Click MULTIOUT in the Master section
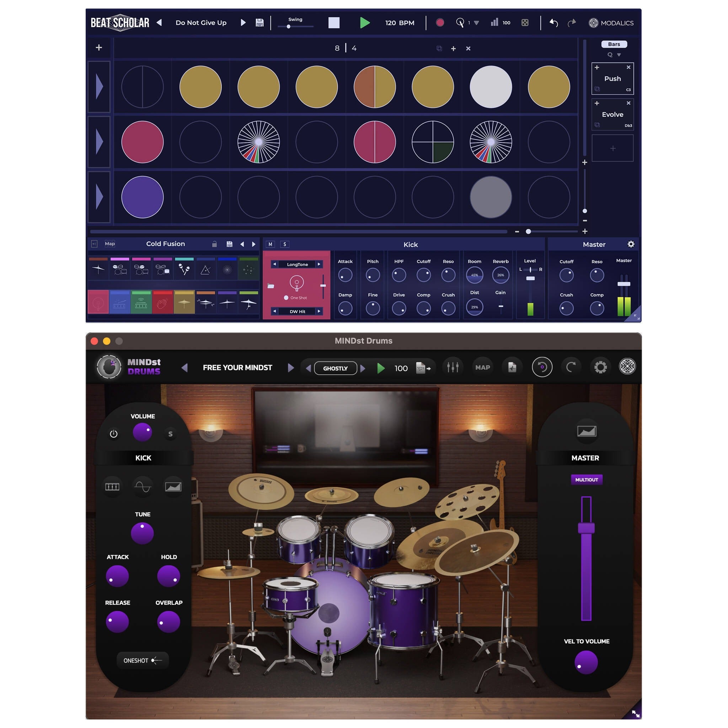The height and width of the screenshot is (728, 728). [587, 479]
